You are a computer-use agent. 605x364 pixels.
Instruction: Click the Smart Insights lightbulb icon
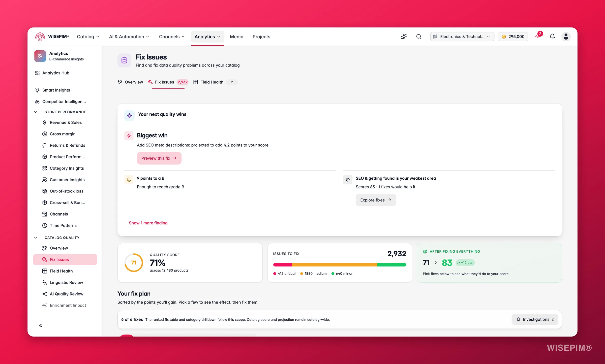click(x=37, y=90)
